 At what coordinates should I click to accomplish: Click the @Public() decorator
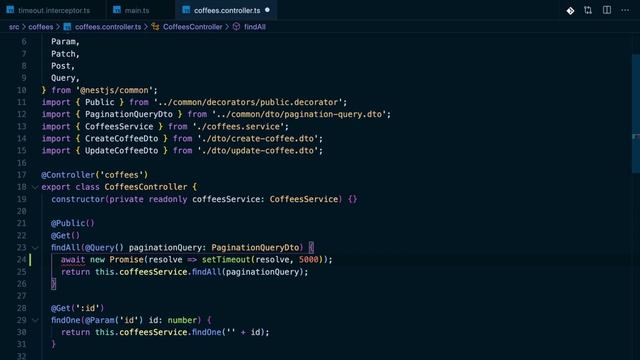73,223
